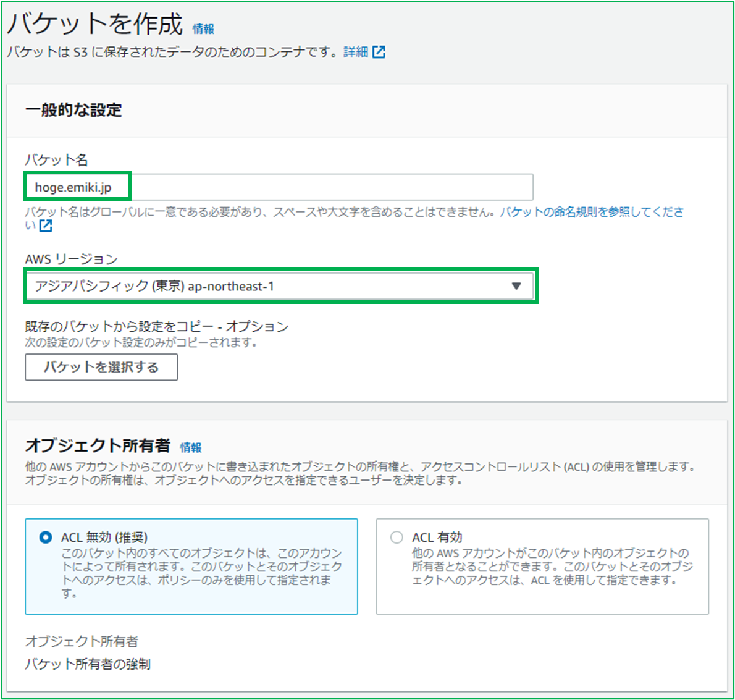The width and height of the screenshot is (735, 700).
Task: Click the バケットを選択する button
Action: click(x=101, y=367)
